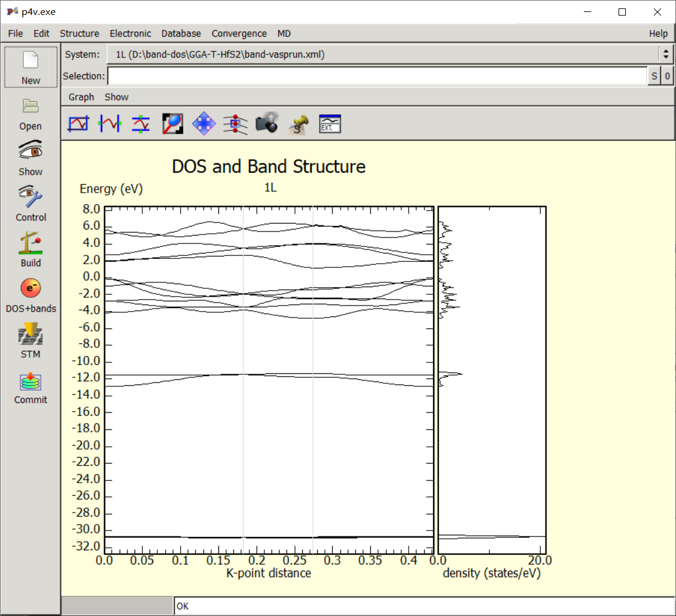
Task: Open the Electronic menu
Action: pos(130,33)
